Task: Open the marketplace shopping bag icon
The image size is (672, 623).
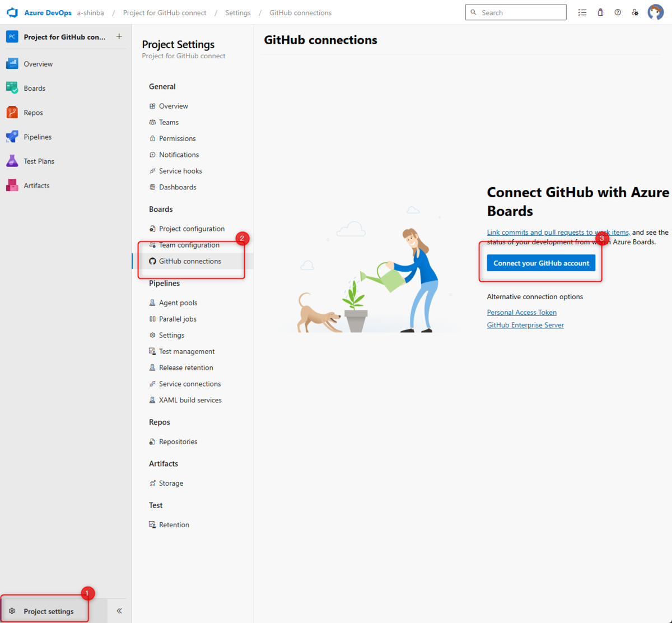Action: tap(600, 12)
